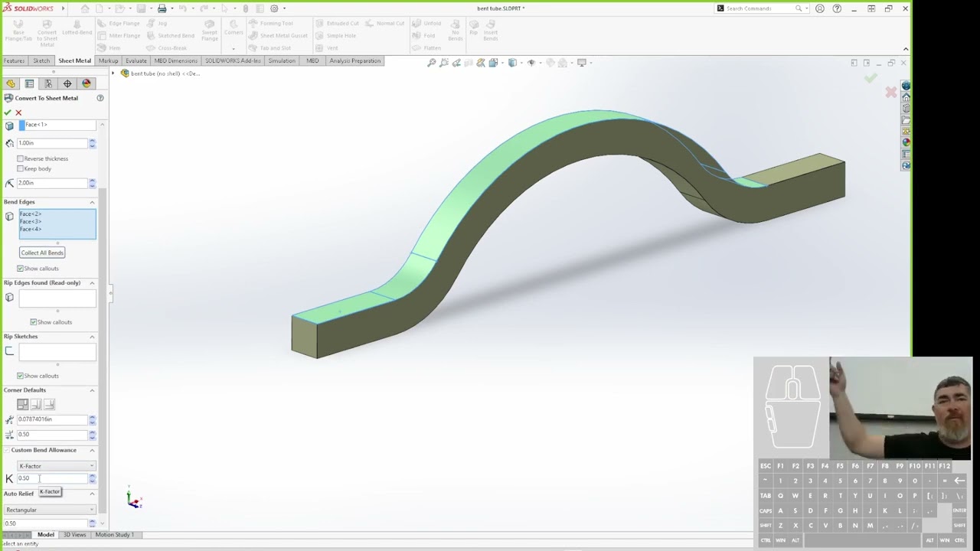Switch to the MBD Dimensions ribbon tab
The image size is (980, 551).
point(176,60)
